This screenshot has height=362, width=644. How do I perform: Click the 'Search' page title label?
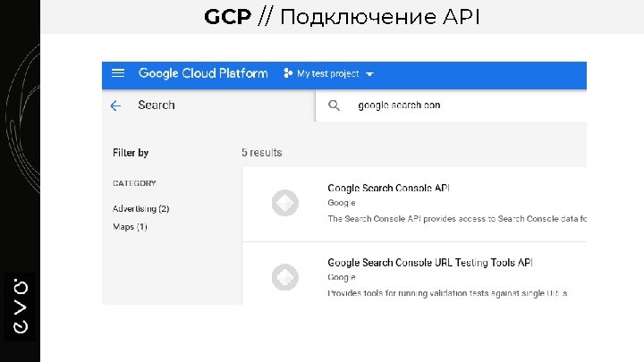tap(157, 105)
